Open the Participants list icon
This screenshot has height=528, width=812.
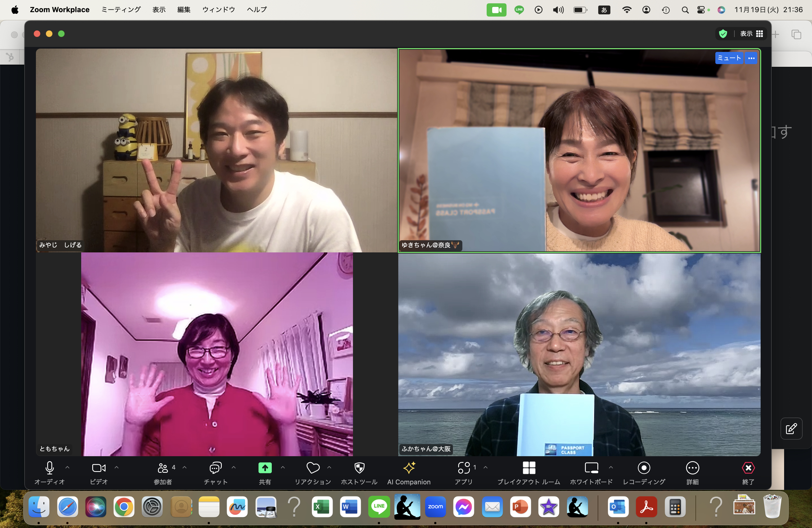click(163, 468)
